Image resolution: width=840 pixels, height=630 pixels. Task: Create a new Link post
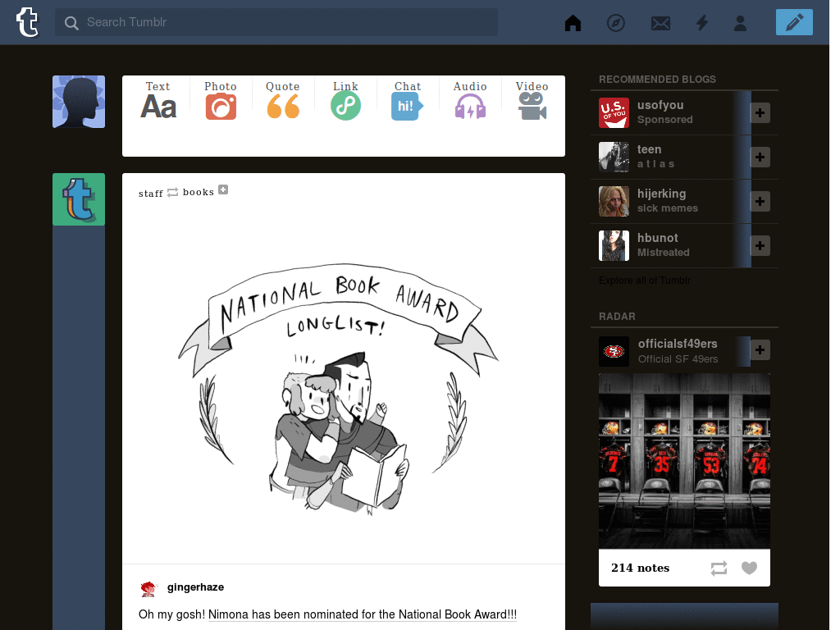(x=345, y=100)
